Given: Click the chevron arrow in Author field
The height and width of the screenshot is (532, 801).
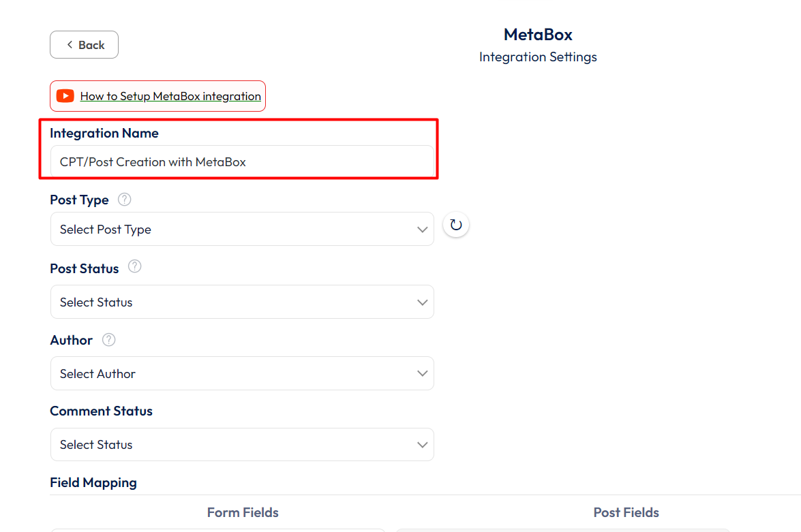Looking at the screenshot, I should [422, 373].
